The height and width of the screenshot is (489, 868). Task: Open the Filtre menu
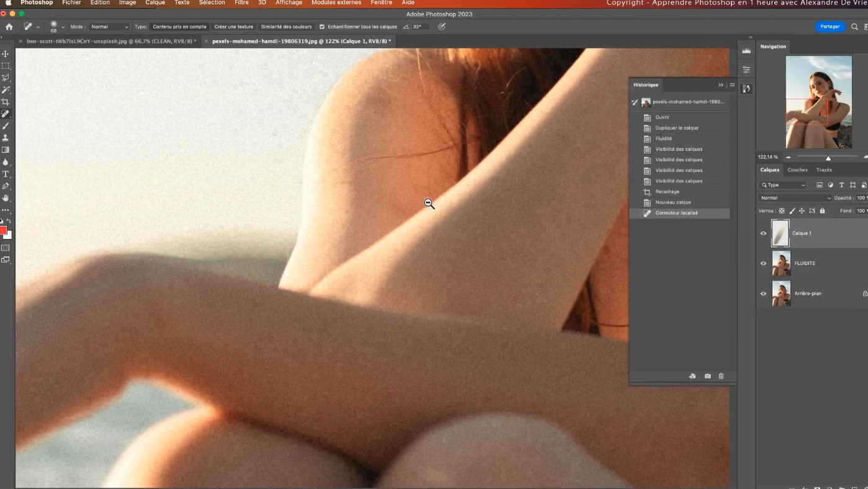tap(241, 3)
